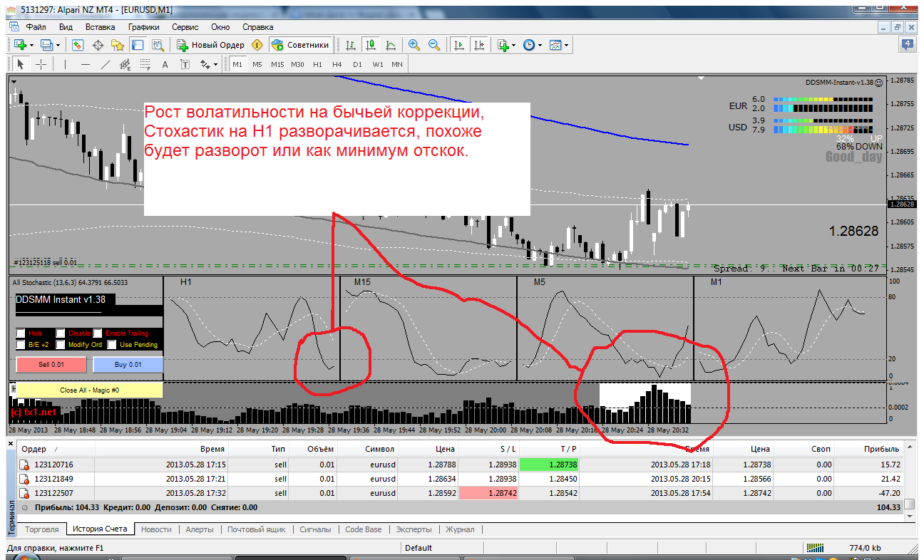Select order 123120716 row

pyautogui.click(x=461, y=464)
